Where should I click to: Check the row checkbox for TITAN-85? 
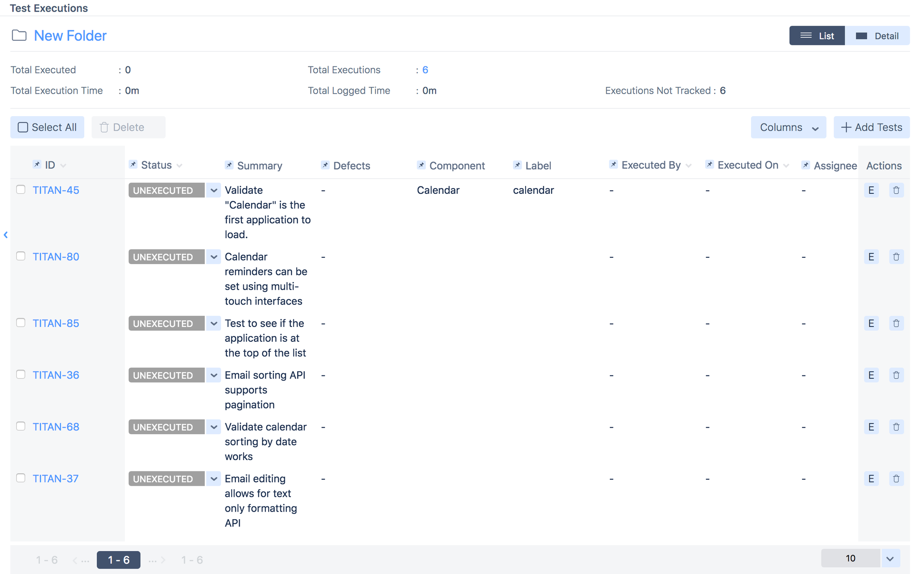[x=21, y=322]
